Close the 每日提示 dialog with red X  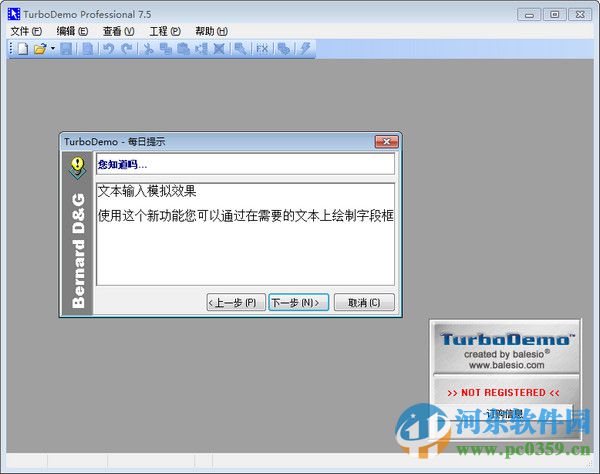(386, 142)
